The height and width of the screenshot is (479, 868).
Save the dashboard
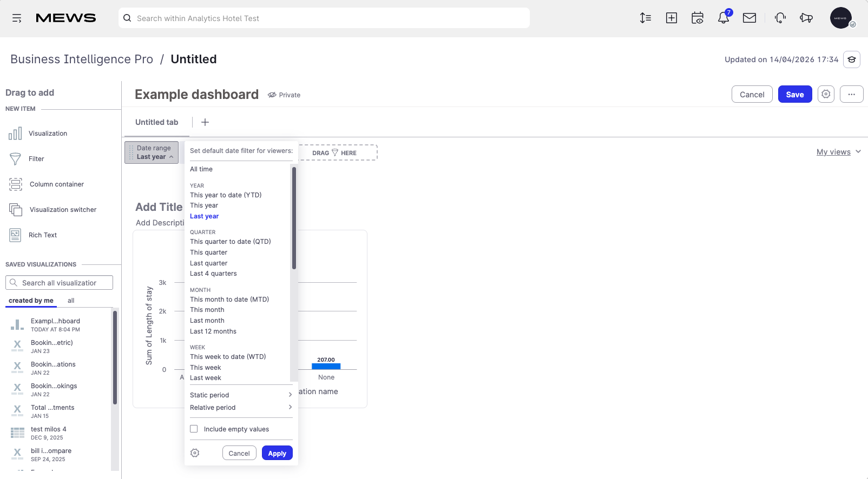click(795, 94)
